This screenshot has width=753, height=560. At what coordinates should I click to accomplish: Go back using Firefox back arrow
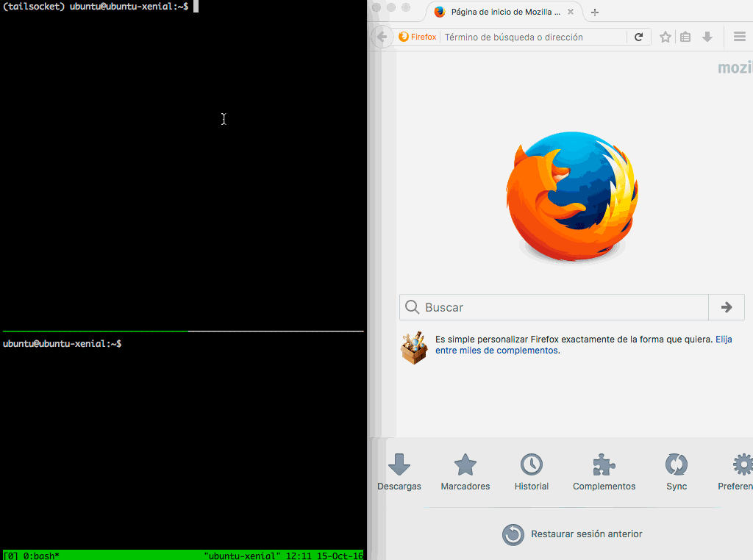tap(382, 37)
